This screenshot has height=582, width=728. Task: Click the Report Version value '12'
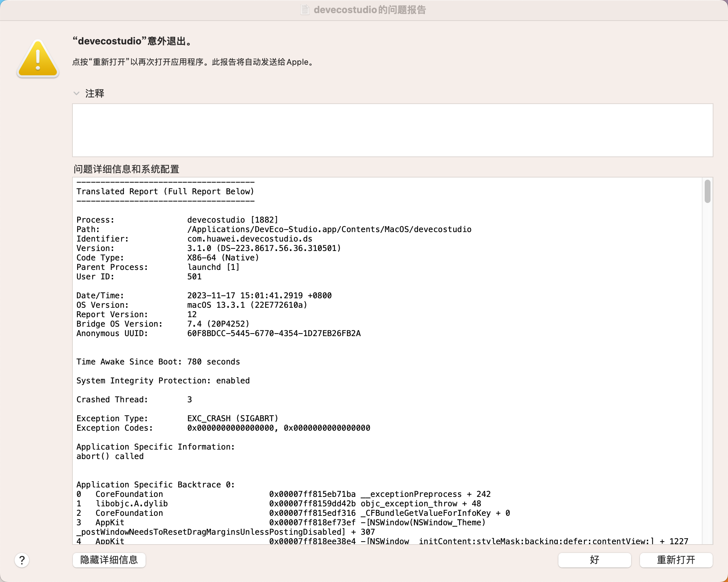[x=192, y=315]
